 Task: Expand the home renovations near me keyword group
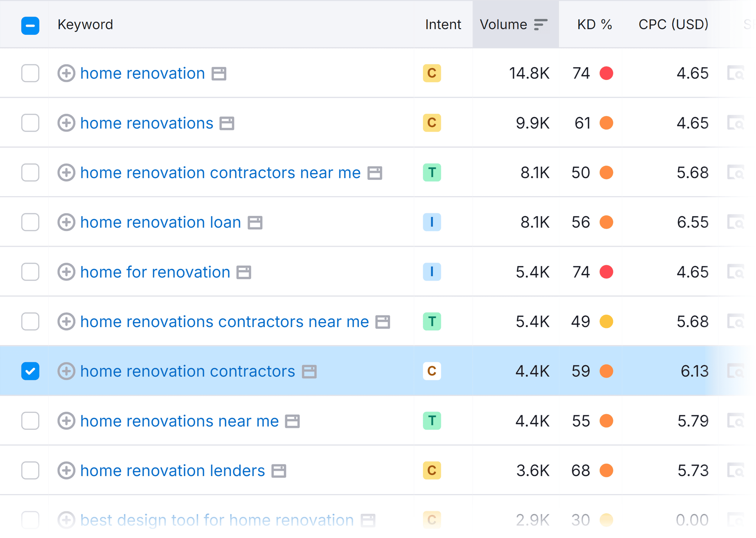tap(67, 421)
